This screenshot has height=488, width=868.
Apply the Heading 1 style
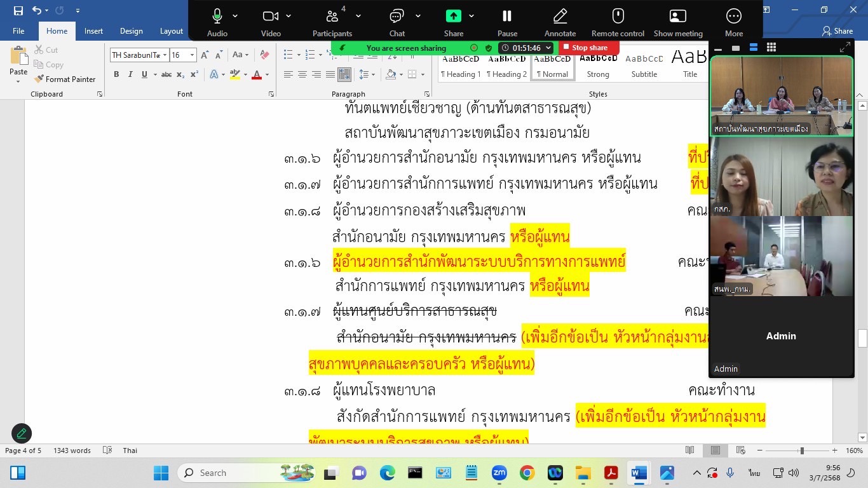click(461, 66)
